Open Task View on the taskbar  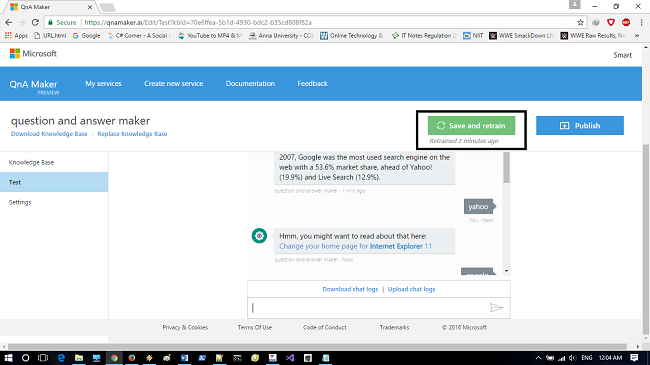[x=43, y=358]
